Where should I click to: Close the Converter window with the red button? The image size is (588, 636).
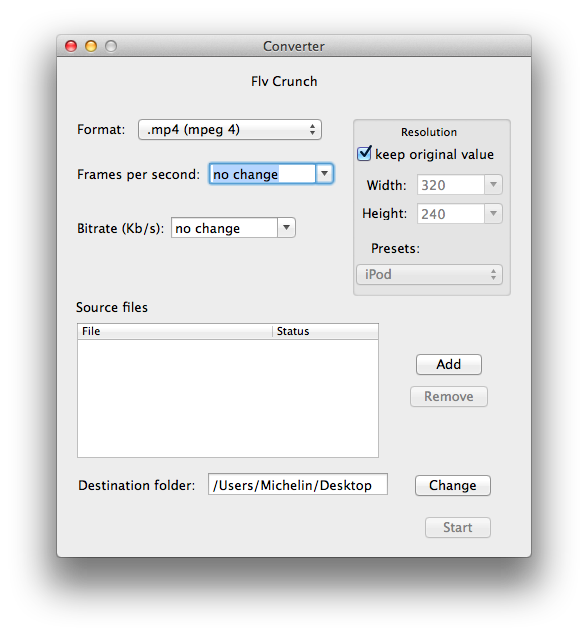[71, 46]
